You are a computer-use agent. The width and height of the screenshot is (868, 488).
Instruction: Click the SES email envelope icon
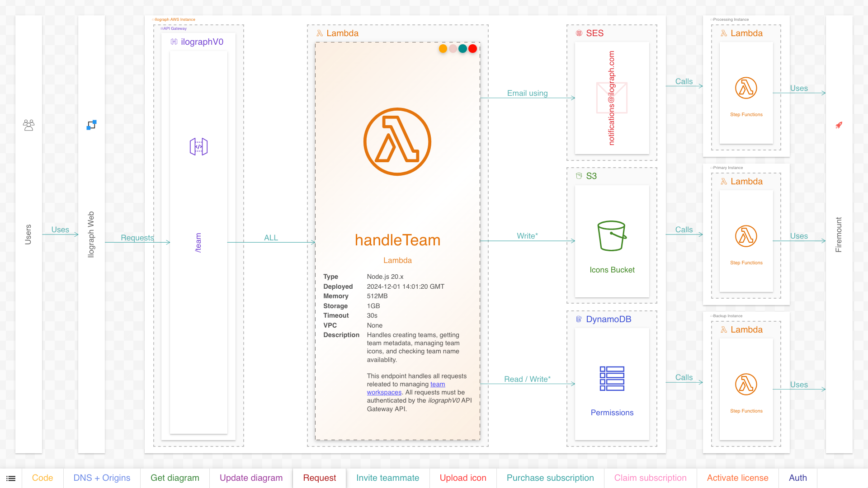point(612,98)
